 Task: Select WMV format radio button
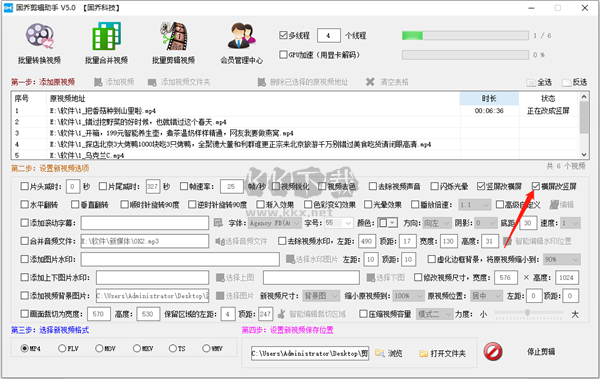(206, 348)
